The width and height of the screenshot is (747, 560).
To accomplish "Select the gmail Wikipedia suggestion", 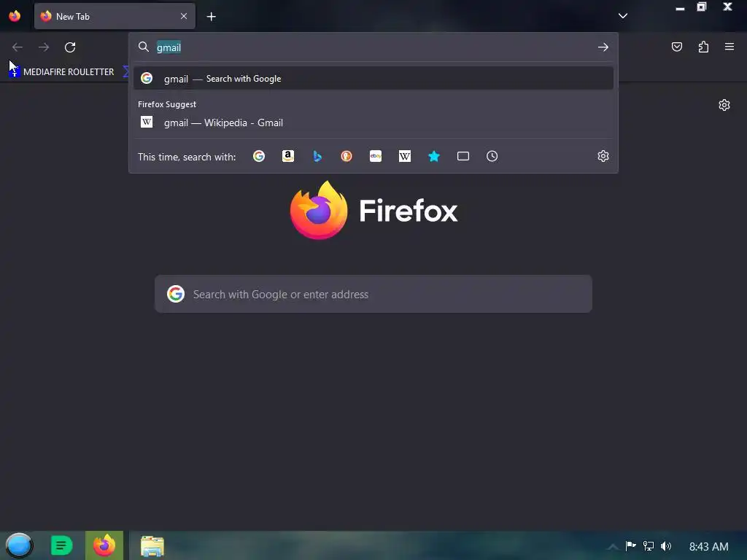I will (373, 122).
